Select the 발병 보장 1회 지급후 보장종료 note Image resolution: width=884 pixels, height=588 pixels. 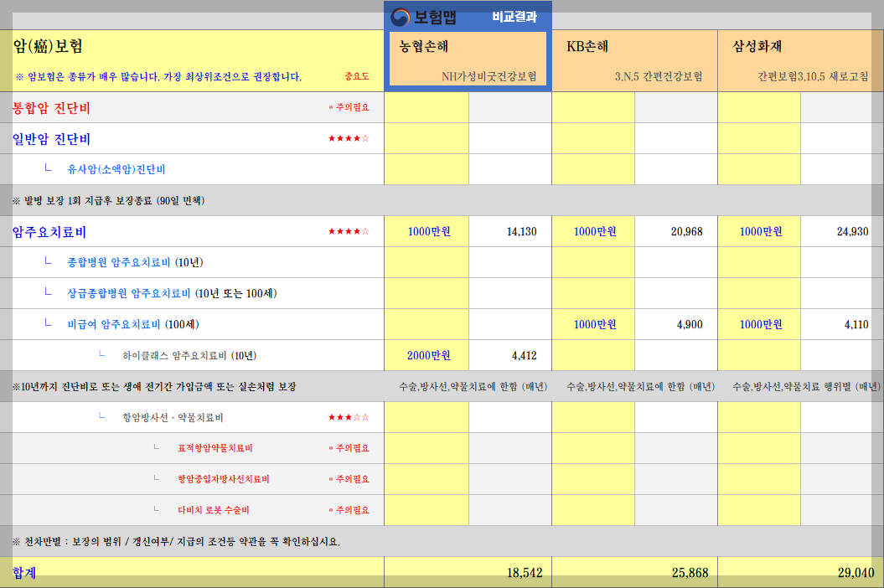point(108,201)
